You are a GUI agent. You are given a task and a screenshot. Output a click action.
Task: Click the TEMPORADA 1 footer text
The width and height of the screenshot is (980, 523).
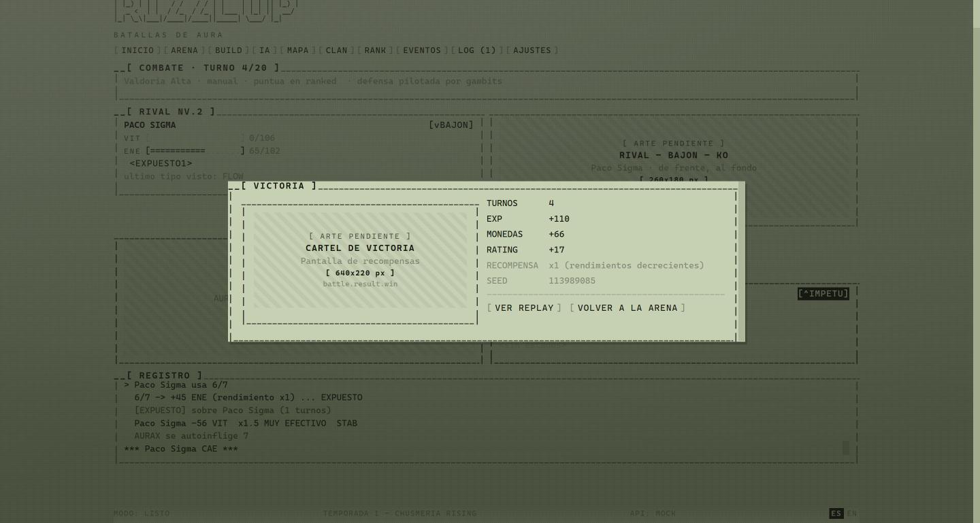pyautogui.click(x=399, y=513)
